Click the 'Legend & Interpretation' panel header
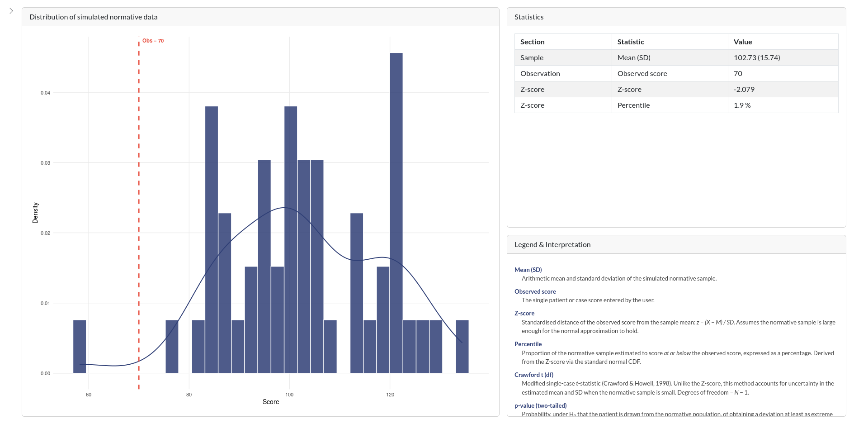The width and height of the screenshot is (868, 424). point(552,245)
